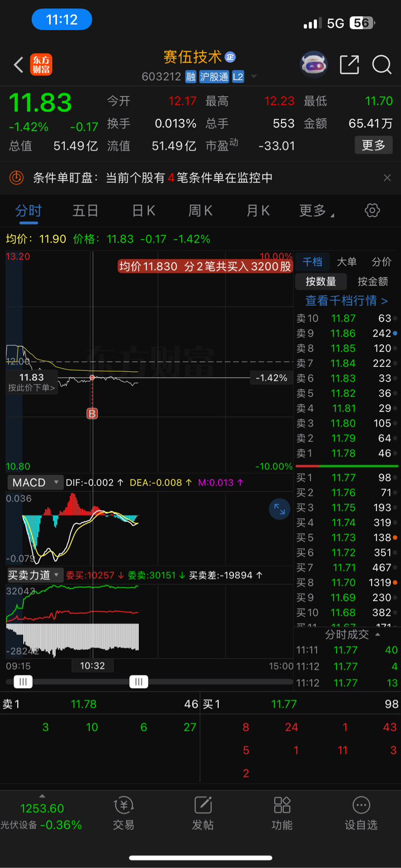This screenshot has height=868, width=401.
Task: Tap the 更多 button in quote panel
Action: pos(373,145)
